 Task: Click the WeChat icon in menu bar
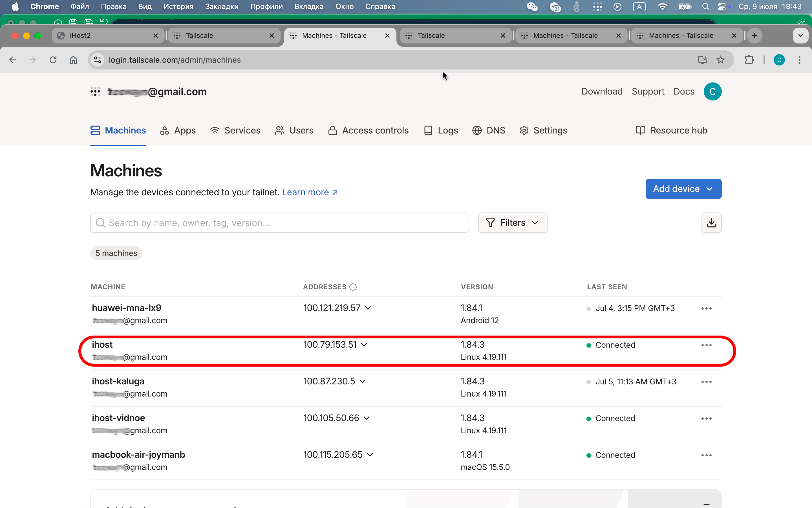coord(532,7)
